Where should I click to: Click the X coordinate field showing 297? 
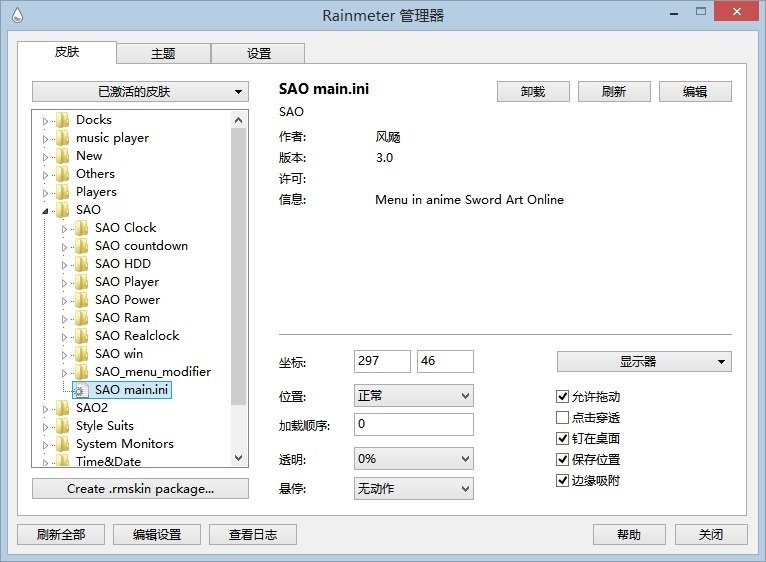pos(382,361)
